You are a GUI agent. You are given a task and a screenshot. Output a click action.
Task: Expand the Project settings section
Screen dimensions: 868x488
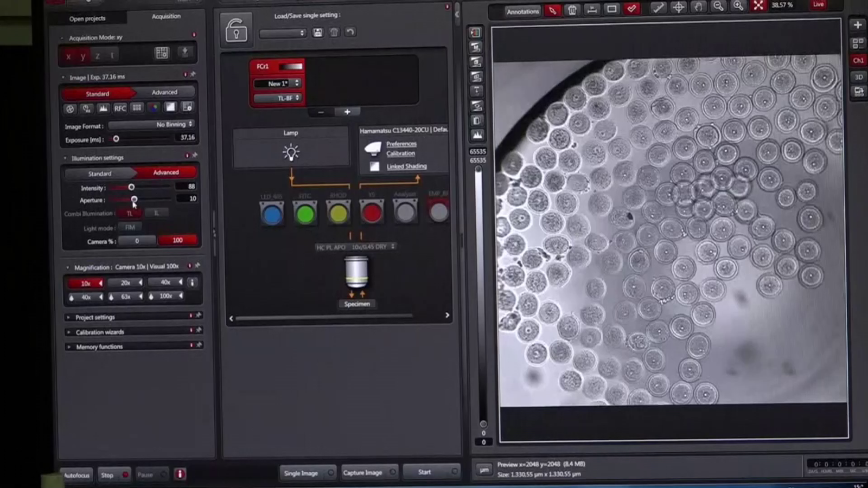[95, 317]
